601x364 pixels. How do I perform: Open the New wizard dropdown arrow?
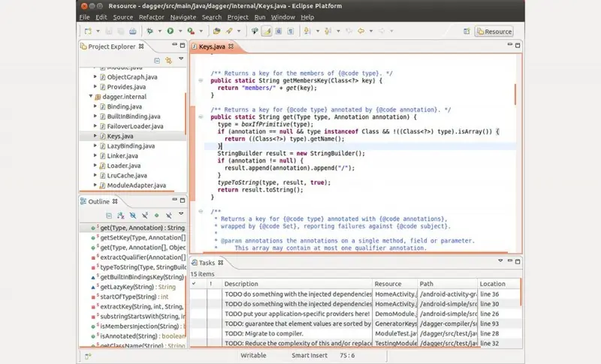[98, 32]
